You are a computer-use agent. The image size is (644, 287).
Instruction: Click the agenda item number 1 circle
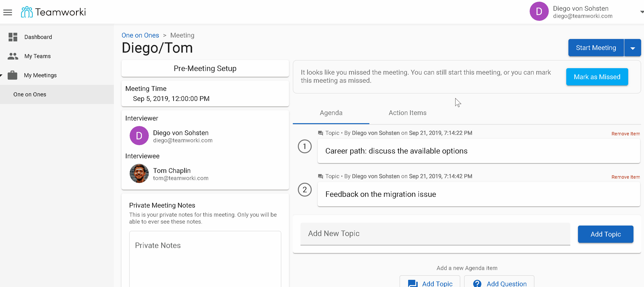point(305,147)
